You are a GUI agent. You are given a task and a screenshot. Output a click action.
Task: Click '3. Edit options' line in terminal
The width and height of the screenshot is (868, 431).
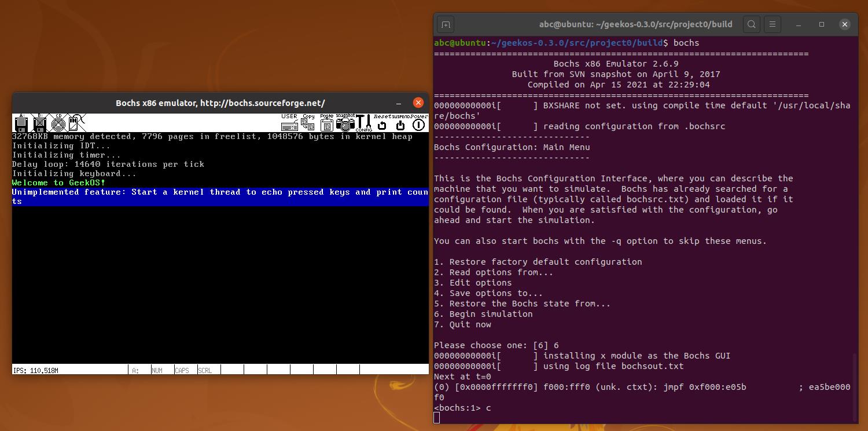tap(473, 283)
